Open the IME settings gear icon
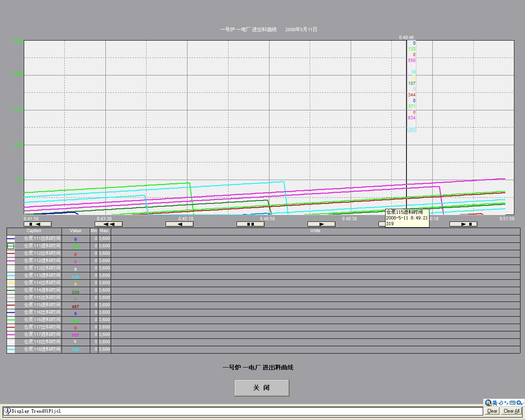The image size is (525, 420). click(520, 403)
